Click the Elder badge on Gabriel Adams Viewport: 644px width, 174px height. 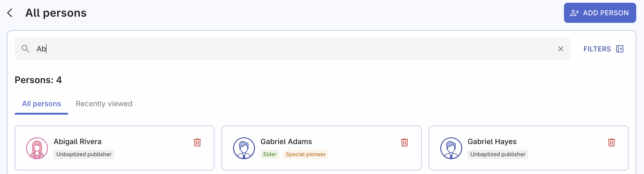pos(270,154)
